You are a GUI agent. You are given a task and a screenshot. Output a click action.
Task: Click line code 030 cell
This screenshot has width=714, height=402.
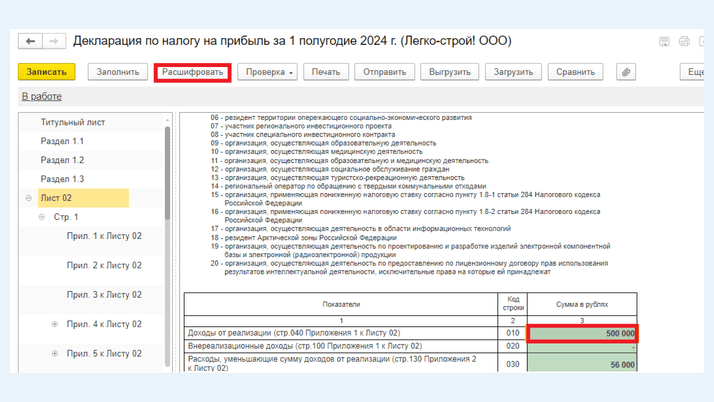coord(513,364)
